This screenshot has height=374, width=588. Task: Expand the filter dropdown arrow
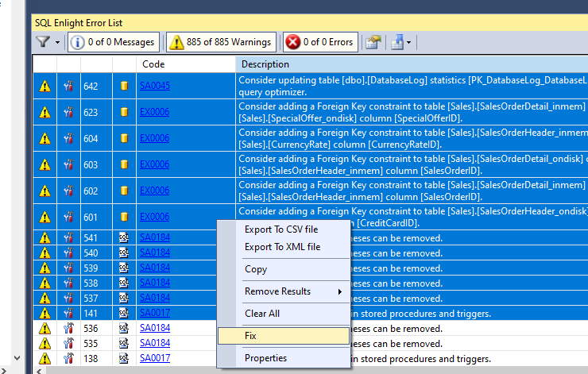[57, 42]
